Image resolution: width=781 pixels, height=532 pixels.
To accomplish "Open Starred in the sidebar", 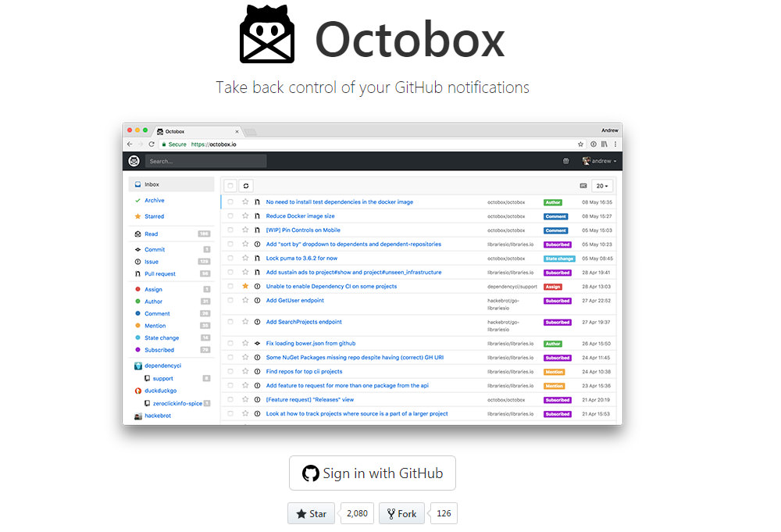I will (154, 216).
